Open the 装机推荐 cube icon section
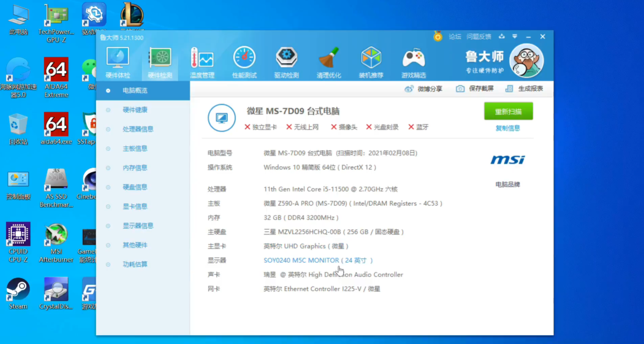Image resolution: width=644 pixels, height=344 pixels. coord(371,63)
